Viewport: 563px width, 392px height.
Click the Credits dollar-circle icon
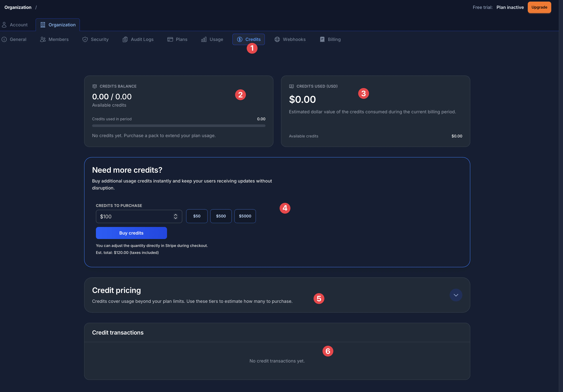click(240, 39)
